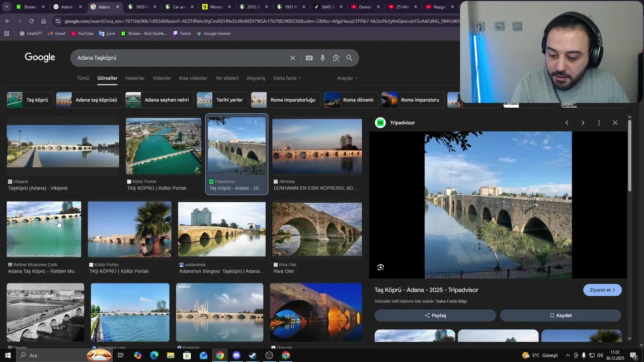Select the Roma imparatorluğu filter chip

pyautogui.click(x=285, y=100)
